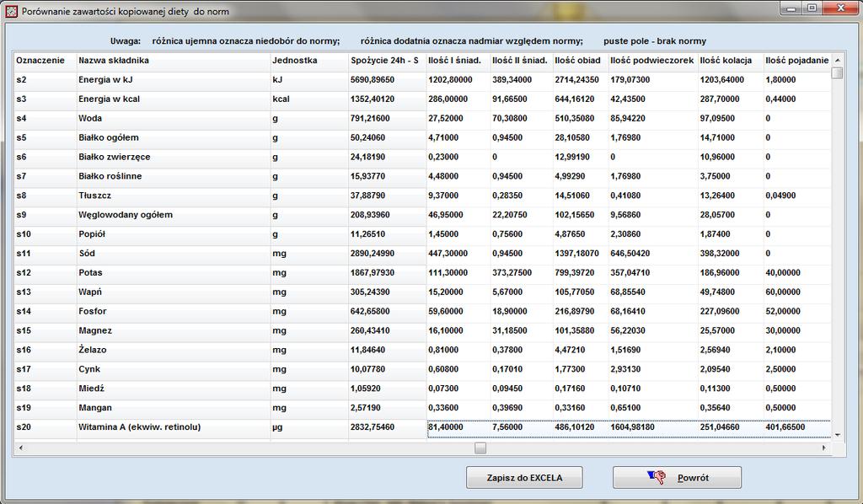Viewport: 863px width, 504px height.
Task: Close the window with the X button
Action: click(840, 8)
